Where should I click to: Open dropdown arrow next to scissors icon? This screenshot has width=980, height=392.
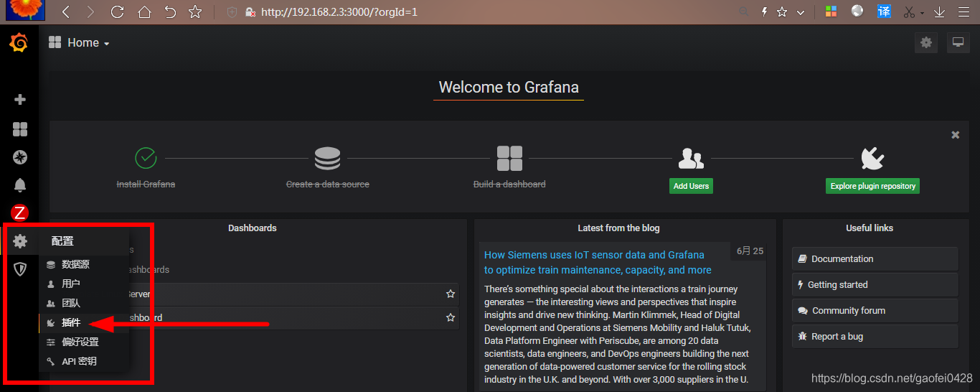tap(923, 13)
